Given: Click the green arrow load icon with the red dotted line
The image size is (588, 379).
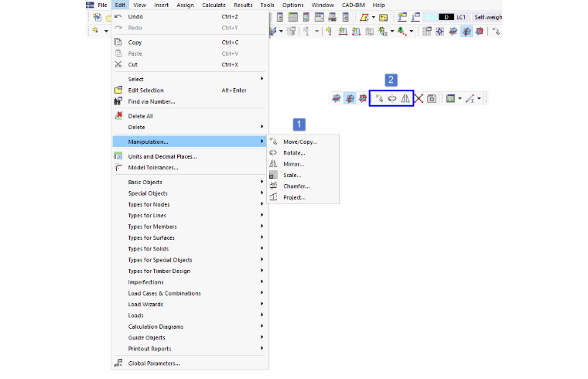Looking at the screenshot, I should pyautogui.click(x=402, y=31).
